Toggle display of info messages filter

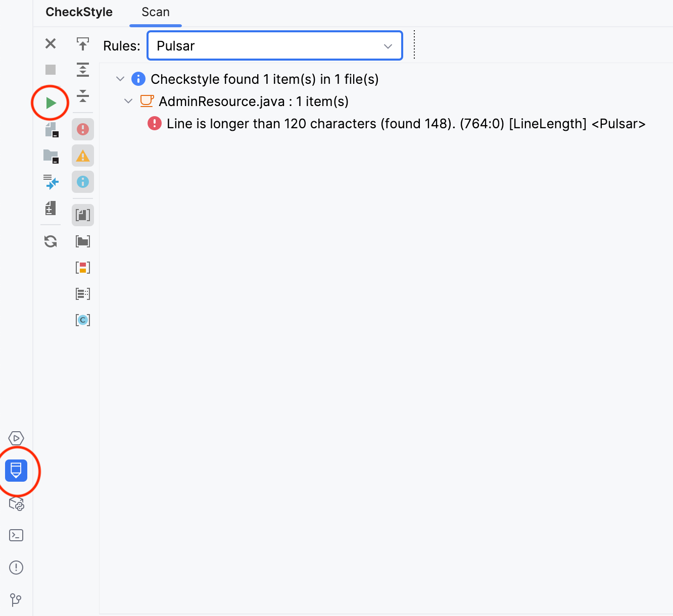pos(83,182)
